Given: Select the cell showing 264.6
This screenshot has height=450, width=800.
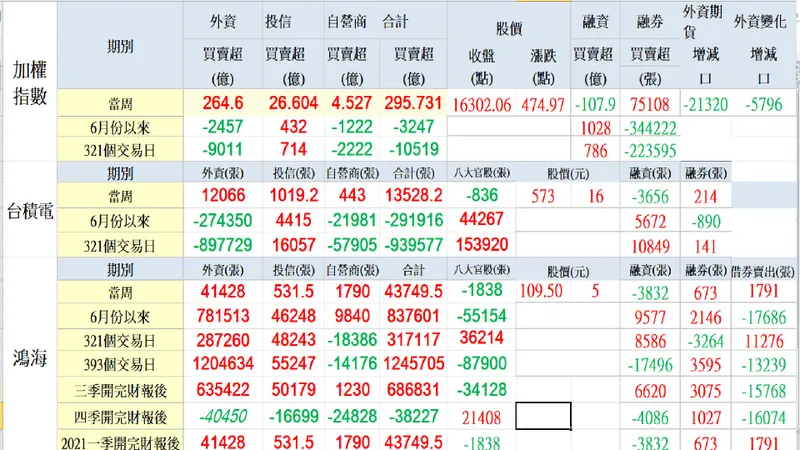Looking at the screenshot, I should pos(222,103).
